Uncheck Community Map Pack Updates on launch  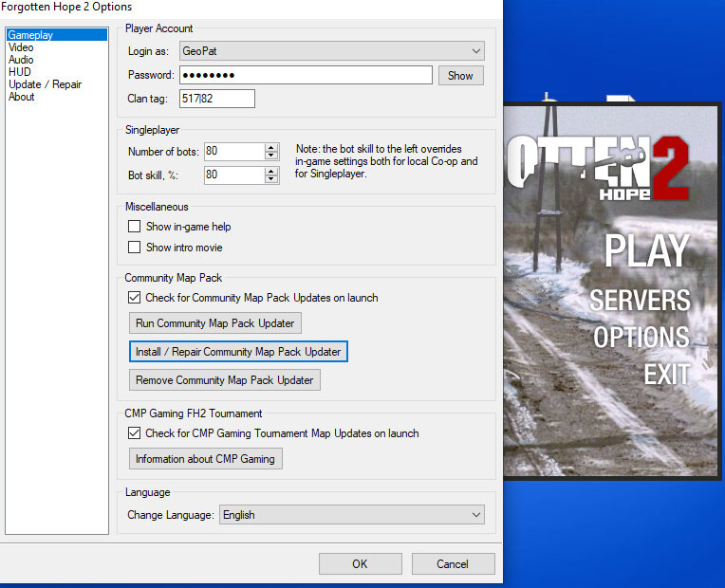pos(135,298)
